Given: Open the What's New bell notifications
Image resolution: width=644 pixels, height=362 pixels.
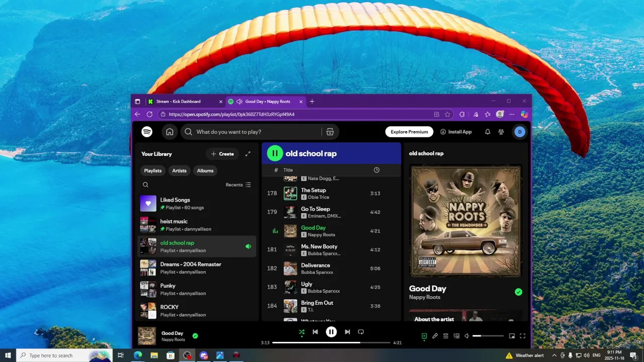Looking at the screenshot, I should (x=488, y=132).
